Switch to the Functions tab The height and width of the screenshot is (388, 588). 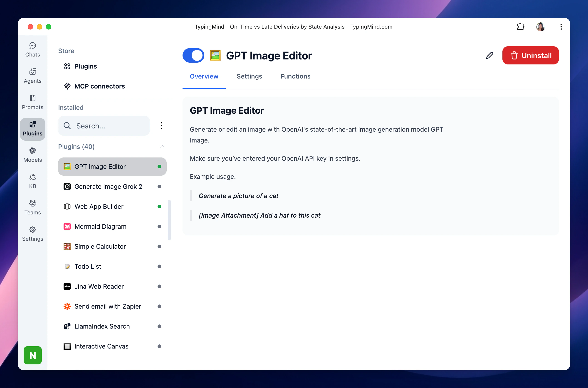click(295, 76)
